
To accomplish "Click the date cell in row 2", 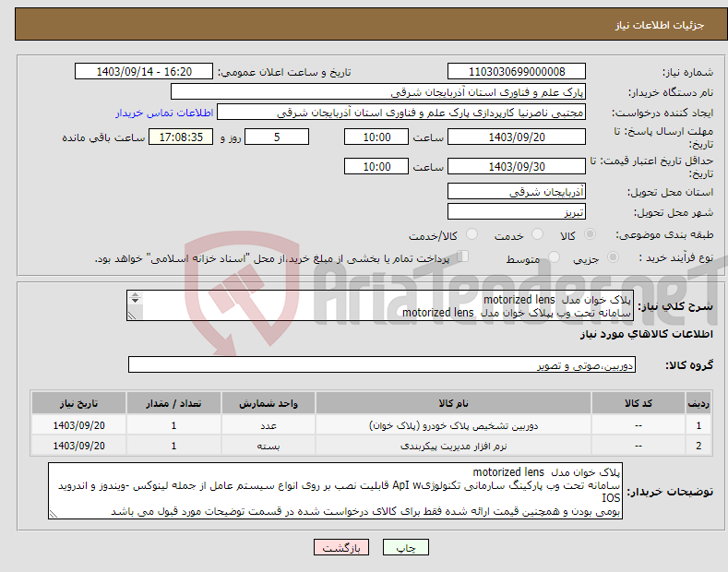I will [x=79, y=446].
